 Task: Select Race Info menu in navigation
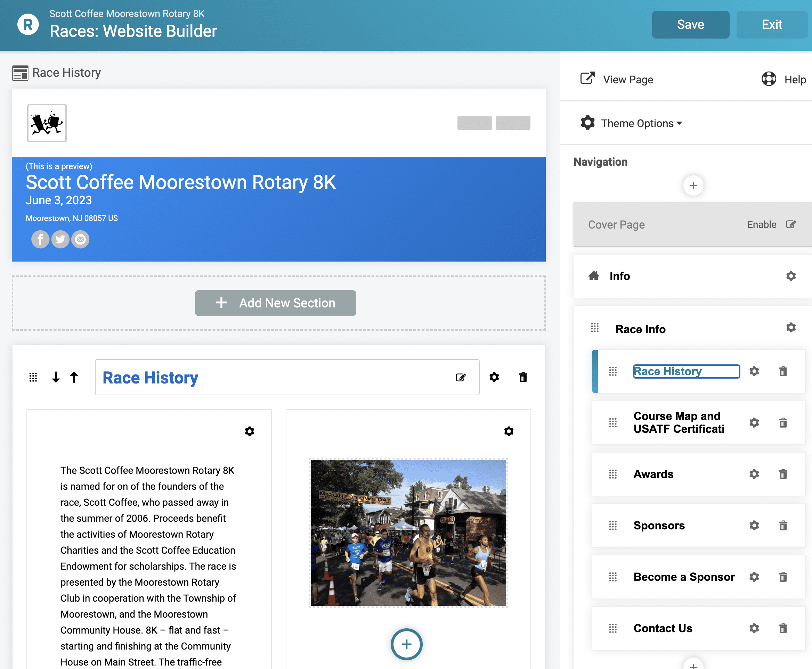(640, 329)
